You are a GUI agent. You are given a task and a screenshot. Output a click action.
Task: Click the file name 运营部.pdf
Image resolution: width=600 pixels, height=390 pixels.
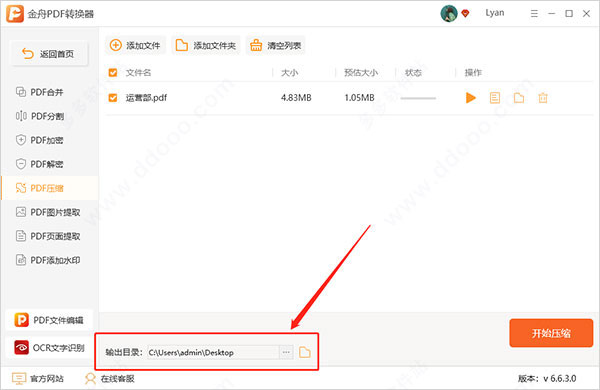click(x=146, y=98)
